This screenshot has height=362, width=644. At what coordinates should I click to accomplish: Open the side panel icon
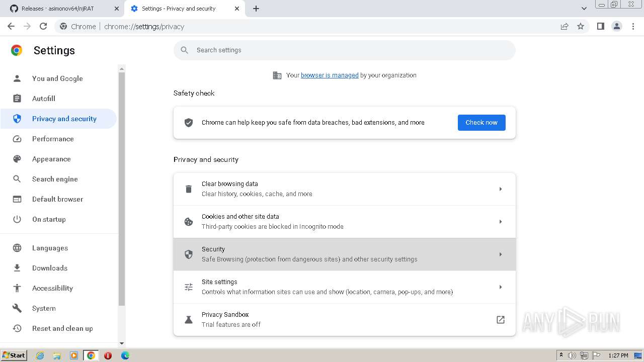[x=600, y=26]
